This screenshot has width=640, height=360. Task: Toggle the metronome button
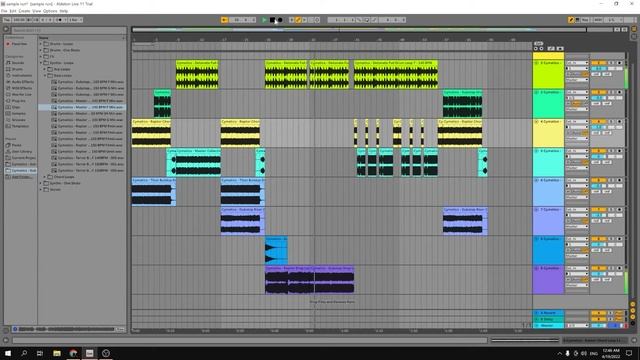(x=60, y=20)
